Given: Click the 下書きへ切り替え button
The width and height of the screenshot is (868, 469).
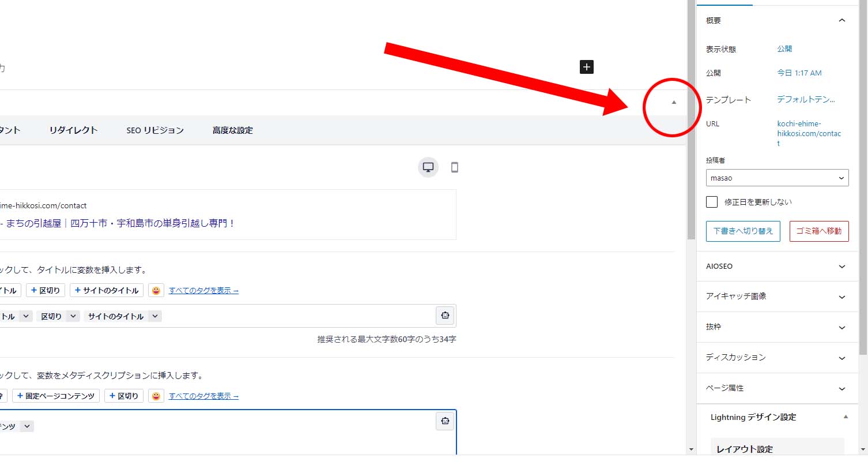Looking at the screenshot, I should [743, 231].
